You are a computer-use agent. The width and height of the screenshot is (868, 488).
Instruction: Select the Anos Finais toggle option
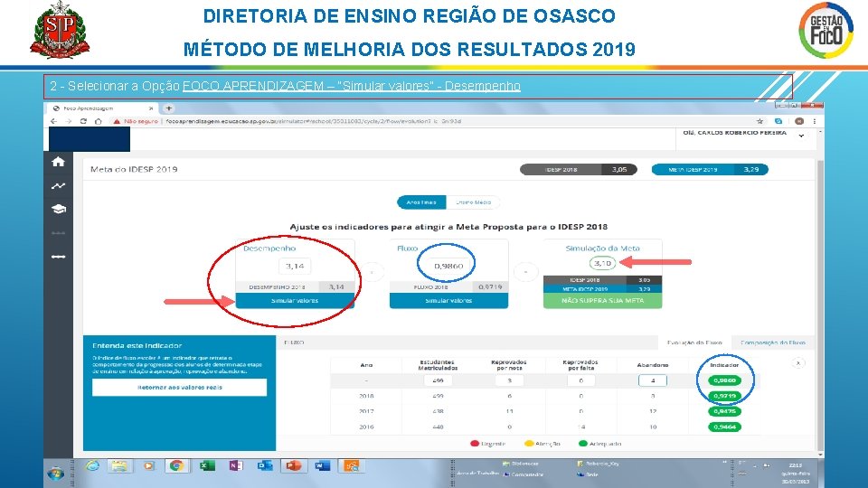pos(421,202)
